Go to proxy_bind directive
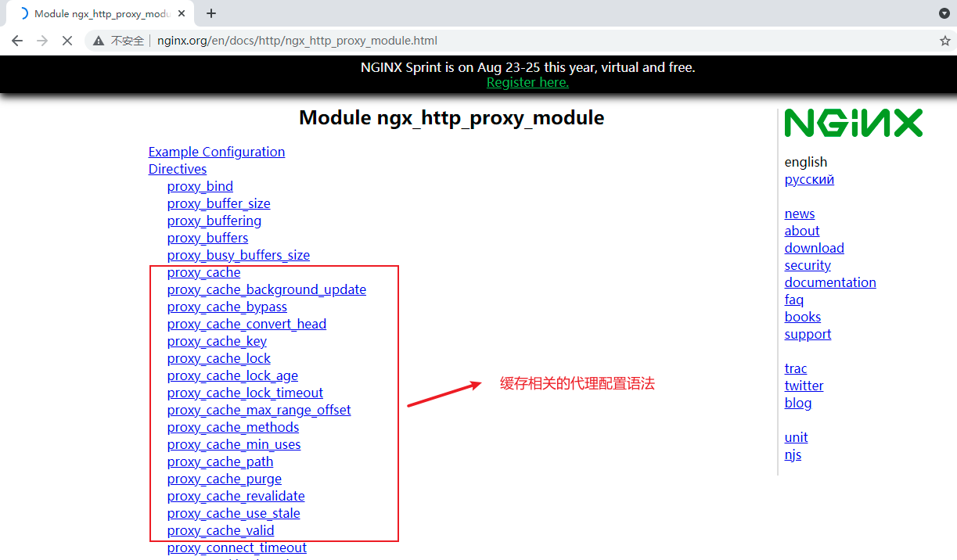The height and width of the screenshot is (560, 957). (x=200, y=186)
